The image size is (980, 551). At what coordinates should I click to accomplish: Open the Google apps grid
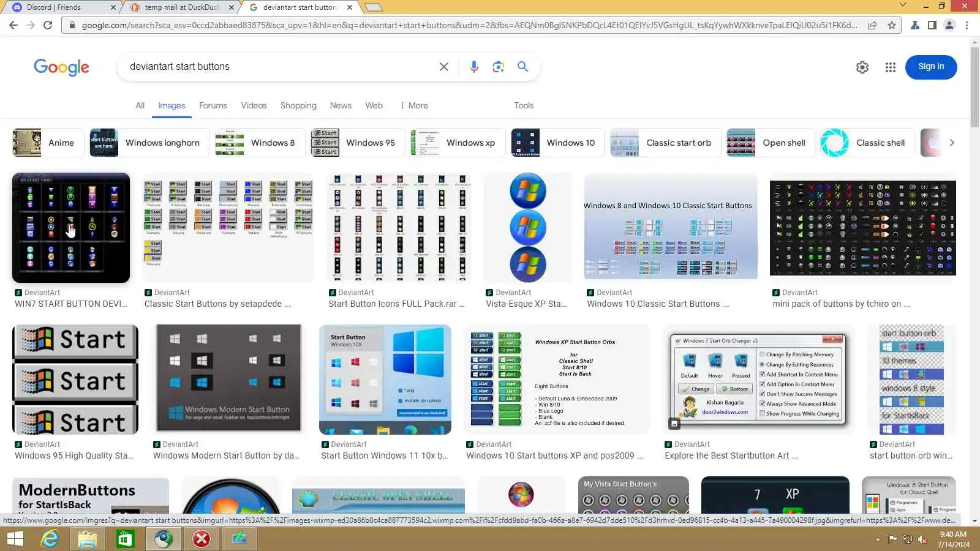click(x=891, y=67)
